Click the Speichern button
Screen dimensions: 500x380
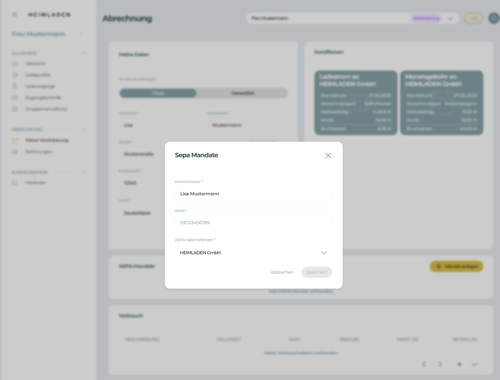(x=317, y=272)
